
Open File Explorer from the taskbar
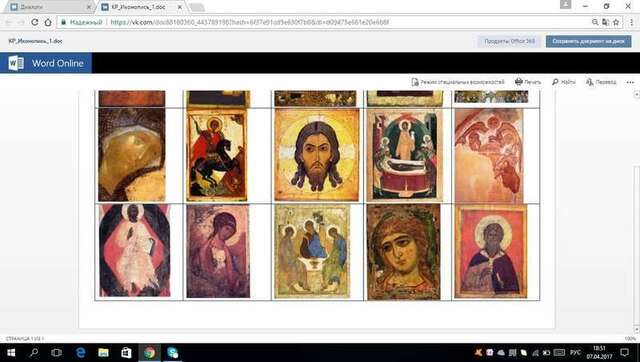[103, 352]
